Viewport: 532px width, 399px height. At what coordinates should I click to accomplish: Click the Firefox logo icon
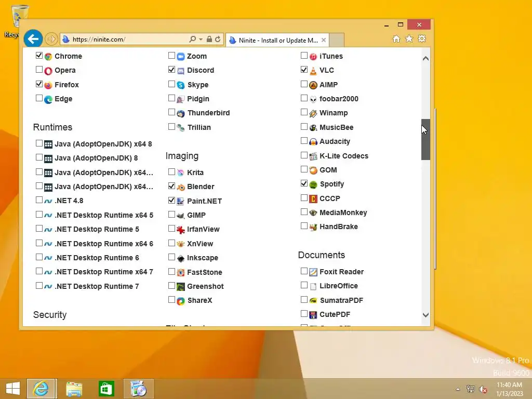tap(48, 85)
